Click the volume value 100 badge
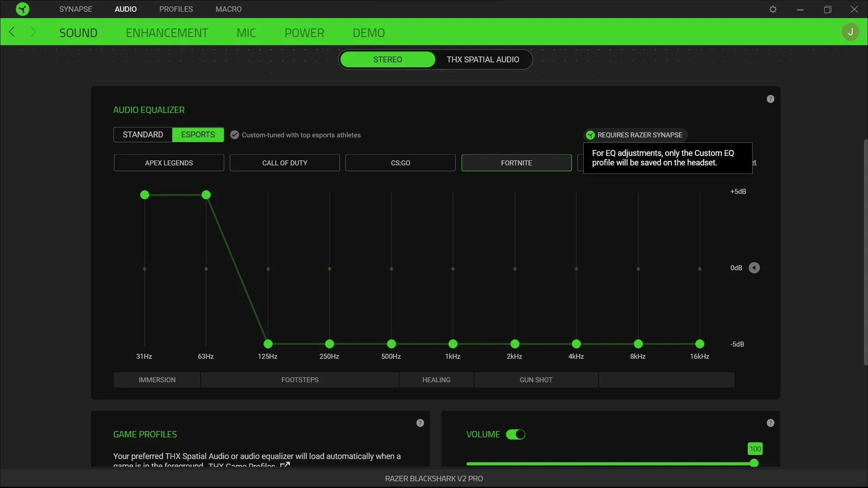Screen dimensions: 868x488 [x=755, y=449]
